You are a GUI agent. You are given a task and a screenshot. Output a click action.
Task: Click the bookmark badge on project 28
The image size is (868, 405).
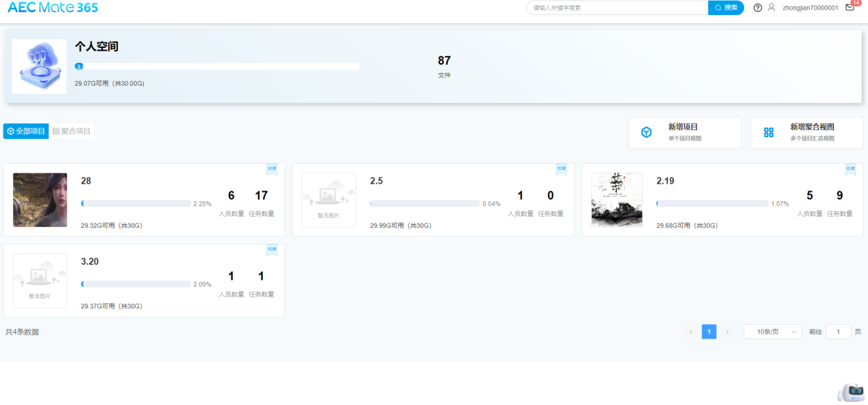(272, 169)
